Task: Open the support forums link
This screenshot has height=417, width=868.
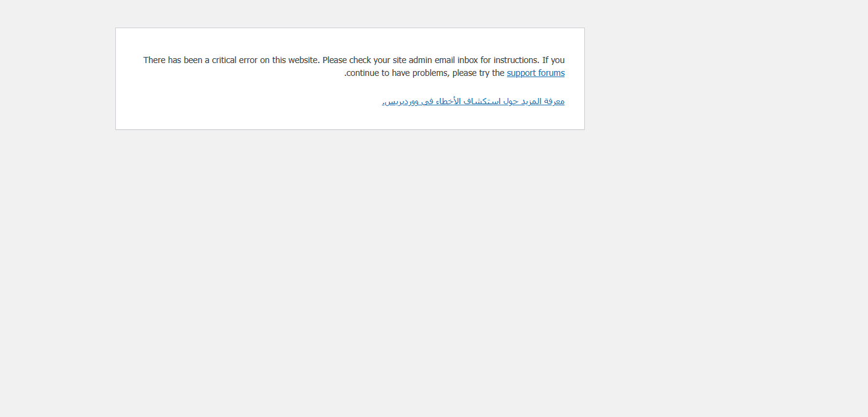Action: tap(535, 73)
